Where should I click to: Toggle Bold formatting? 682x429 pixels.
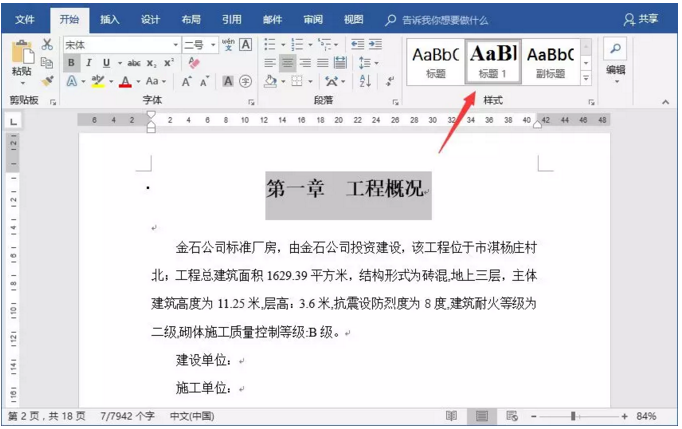point(72,63)
